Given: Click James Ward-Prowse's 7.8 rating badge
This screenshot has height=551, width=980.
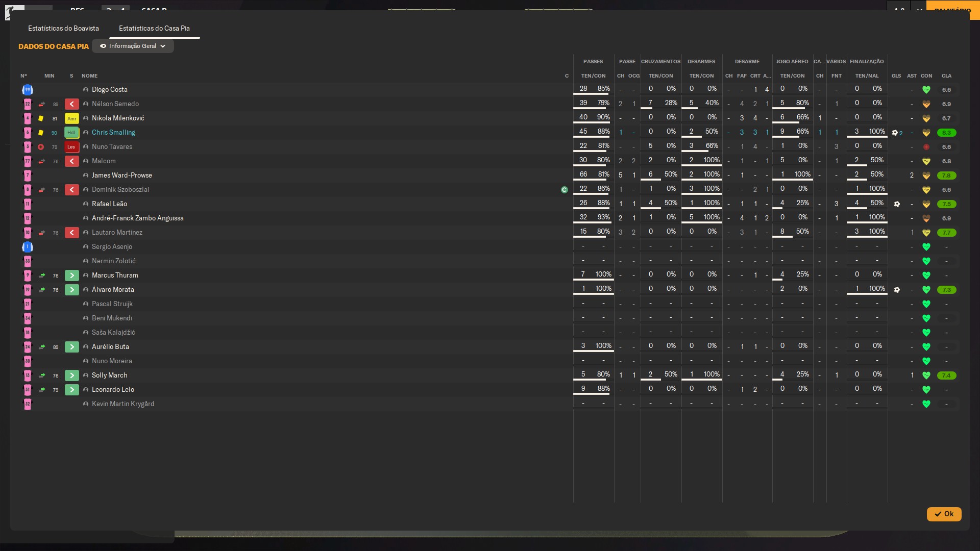Looking at the screenshot, I should (946, 176).
